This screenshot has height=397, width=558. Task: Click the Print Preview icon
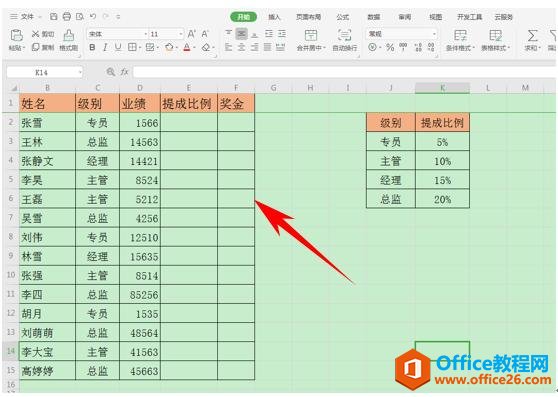click(x=80, y=16)
